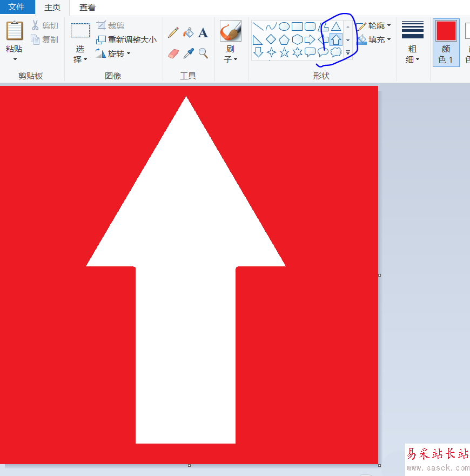Choose the Line shape

click(x=258, y=26)
